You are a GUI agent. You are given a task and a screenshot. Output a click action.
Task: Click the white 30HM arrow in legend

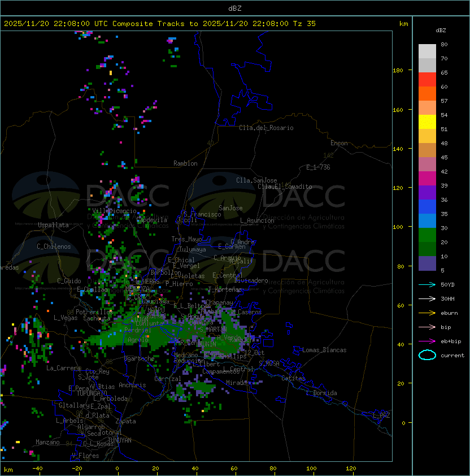427,298
